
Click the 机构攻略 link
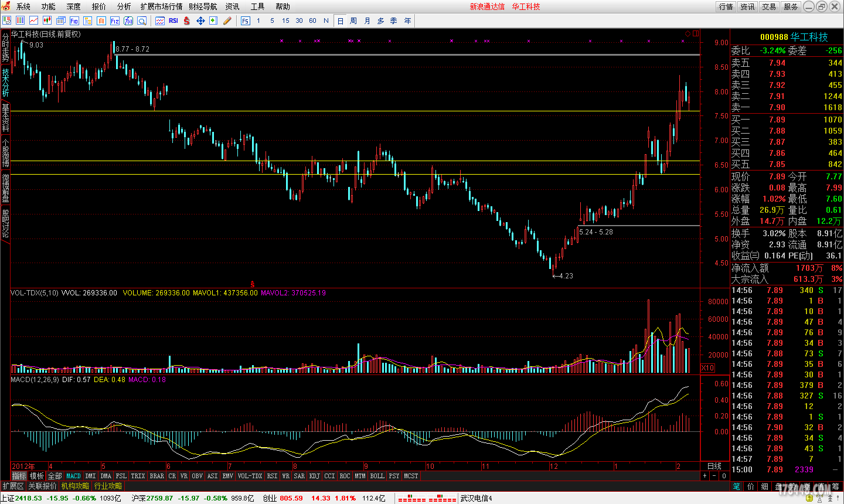(x=76, y=486)
